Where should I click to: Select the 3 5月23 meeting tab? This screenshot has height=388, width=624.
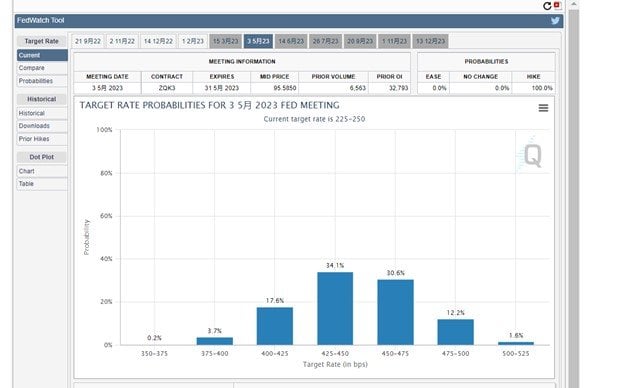[x=258, y=41]
